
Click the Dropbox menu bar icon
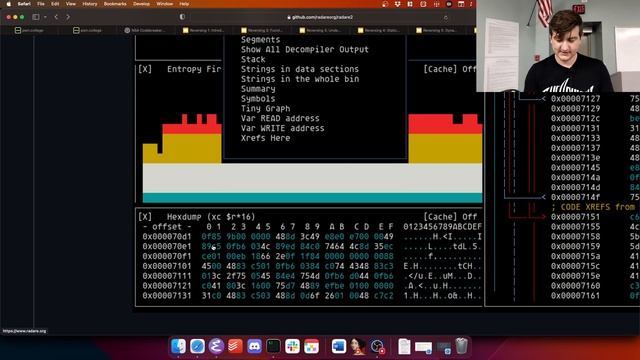pyautogui.click(x=397, y=4)
